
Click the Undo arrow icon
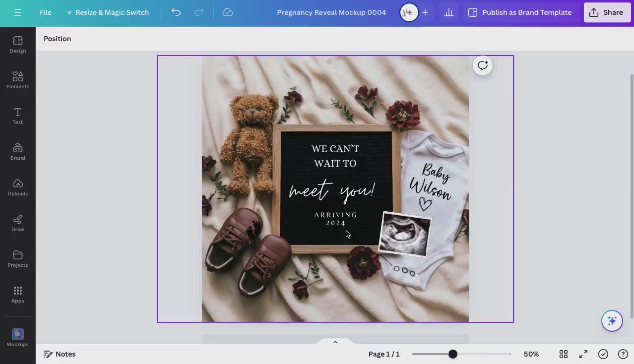176,12
